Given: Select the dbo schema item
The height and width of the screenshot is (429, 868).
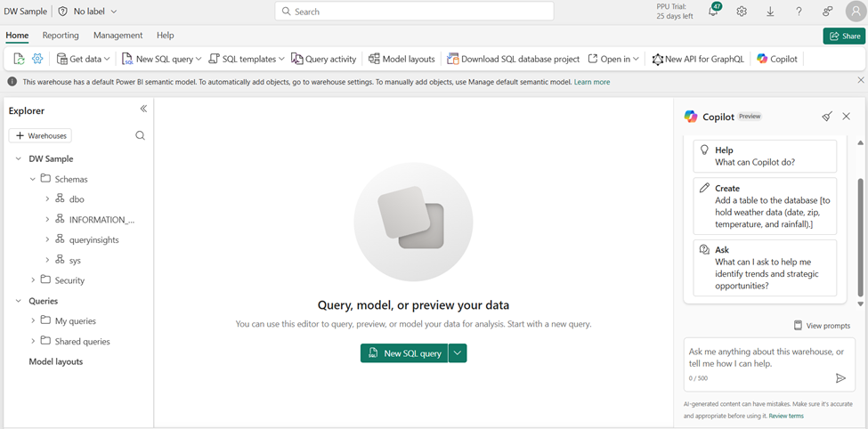Looking at the screenshot, I should (77, 199).
